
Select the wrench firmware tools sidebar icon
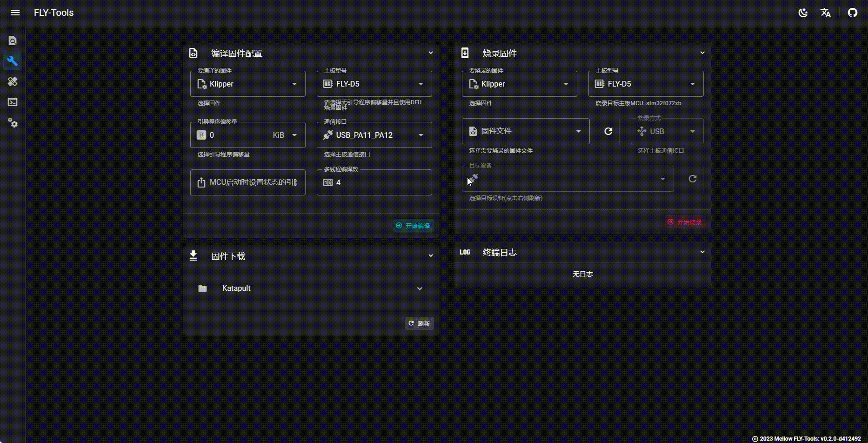click(x=13, y=61)
